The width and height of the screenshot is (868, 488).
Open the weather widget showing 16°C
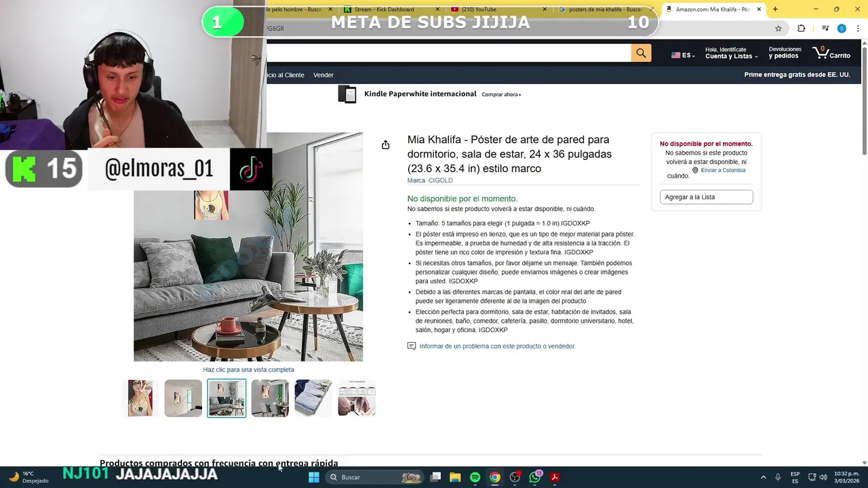28,477
